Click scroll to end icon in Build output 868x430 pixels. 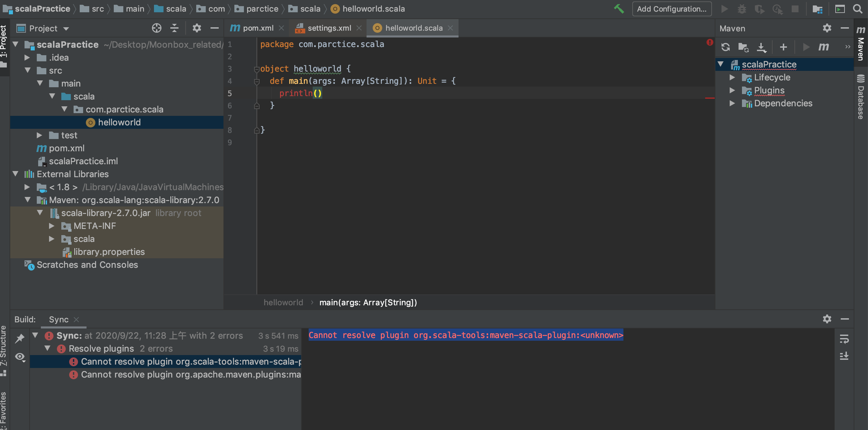coord(844,356)
